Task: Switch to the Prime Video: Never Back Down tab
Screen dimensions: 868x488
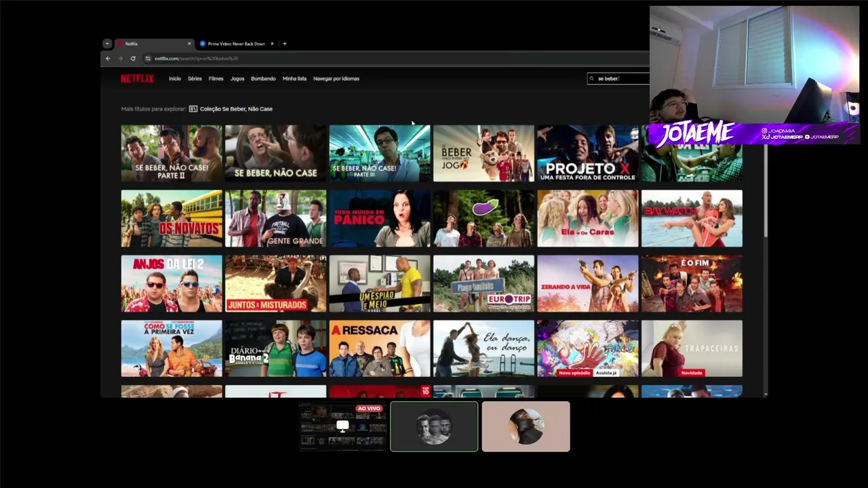Action: tap(236, 43)
